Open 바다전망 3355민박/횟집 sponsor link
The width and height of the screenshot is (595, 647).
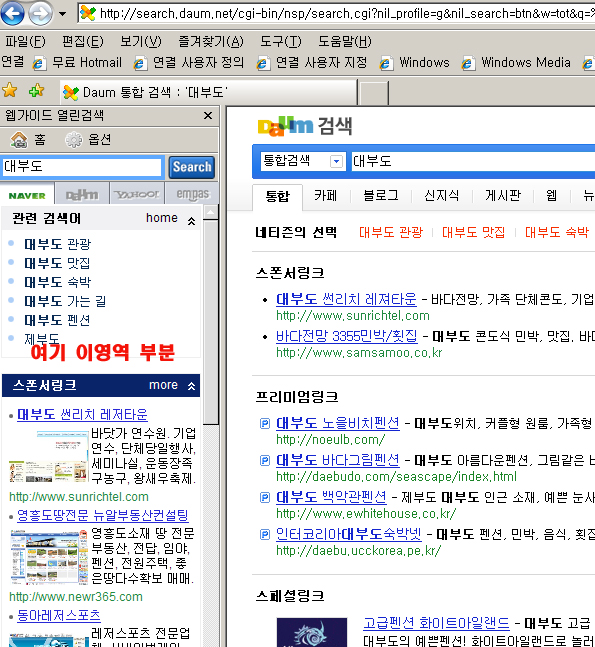(347, 336)
